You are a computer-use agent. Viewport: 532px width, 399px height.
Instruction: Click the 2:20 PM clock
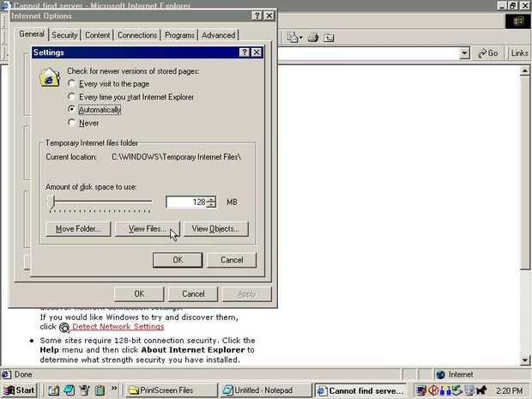point(510,391)
